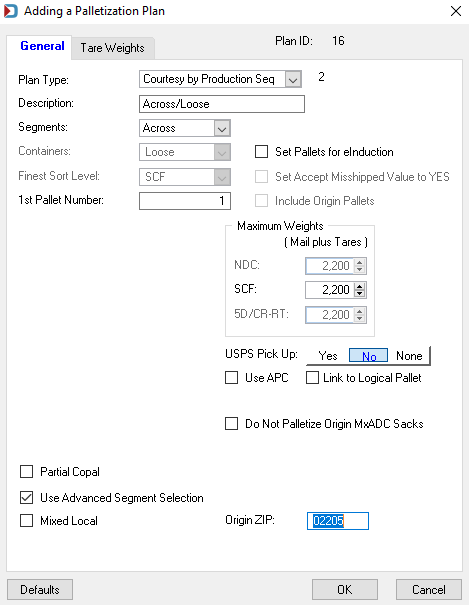Tick the Link to Logical Pallet checkbox
This screenshot has width=469, height=605.
point(312,378)
